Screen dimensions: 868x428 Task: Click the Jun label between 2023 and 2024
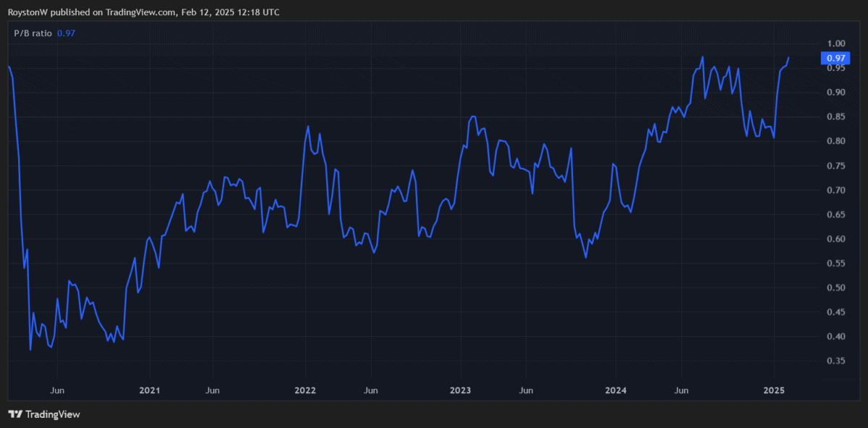527,390
